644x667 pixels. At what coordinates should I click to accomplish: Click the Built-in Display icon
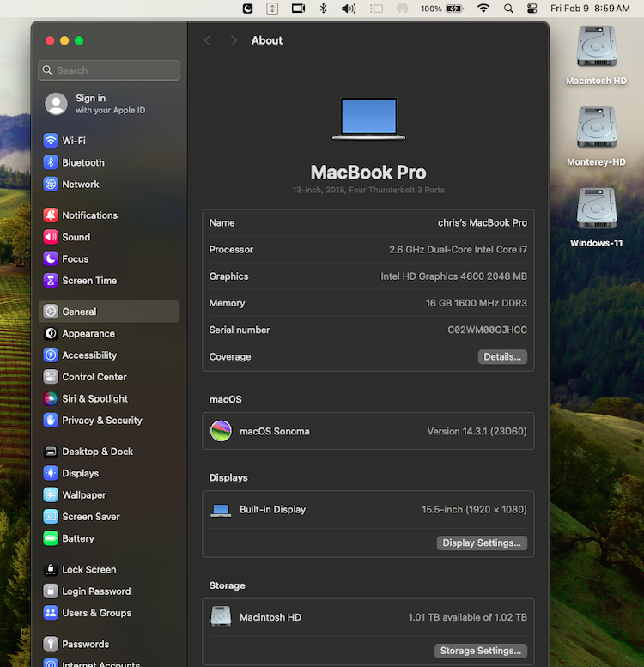pyautogui.click(x=221, y=510)
